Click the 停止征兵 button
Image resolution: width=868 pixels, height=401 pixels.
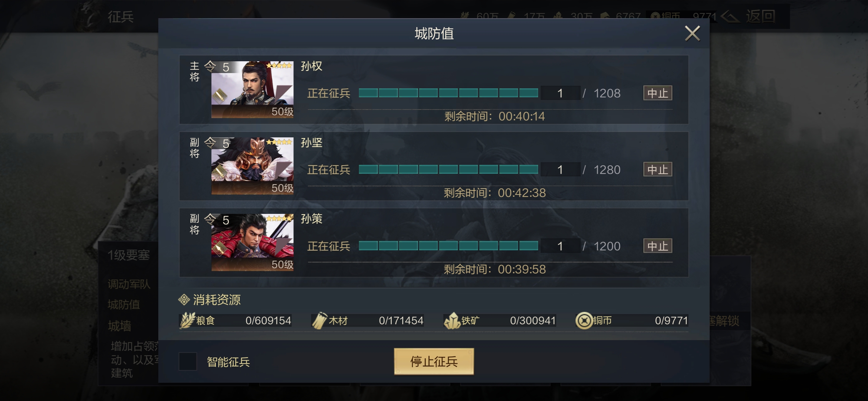tap(434, 361)
